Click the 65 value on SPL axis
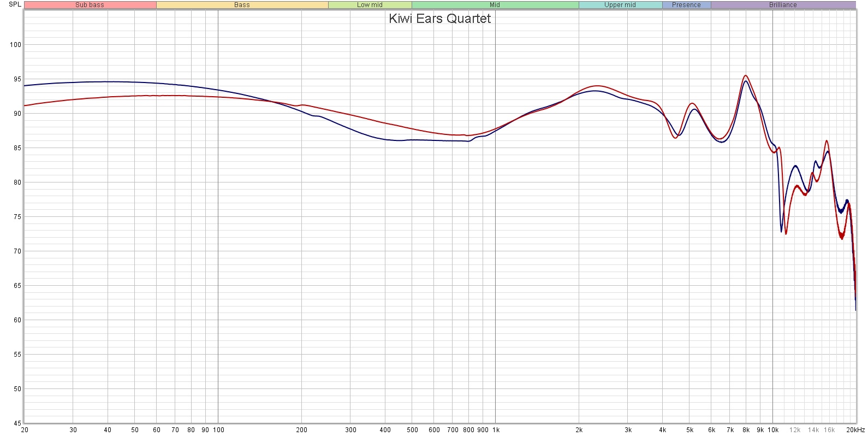Viewport: 868px width, 436px height. (x=17, y=286)
